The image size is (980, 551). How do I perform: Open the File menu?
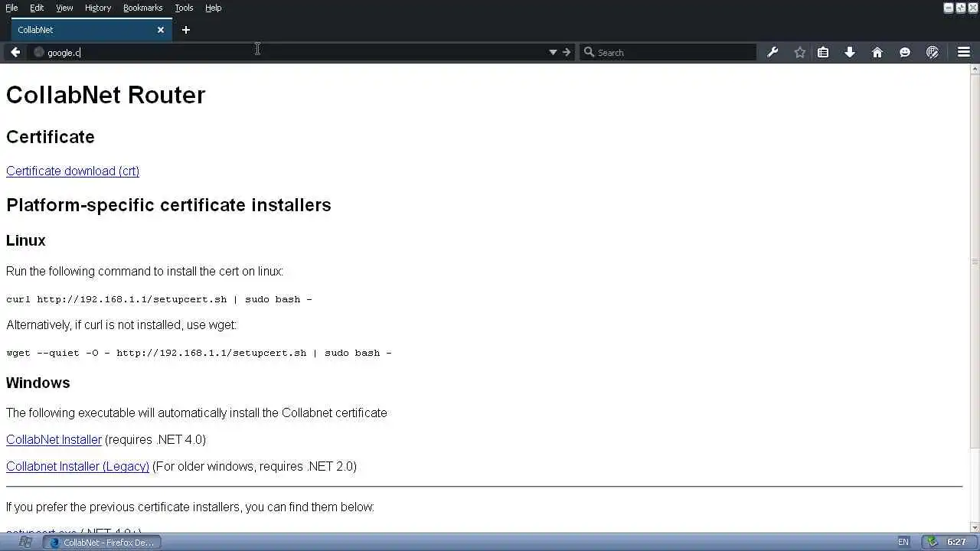coord(11,8)
